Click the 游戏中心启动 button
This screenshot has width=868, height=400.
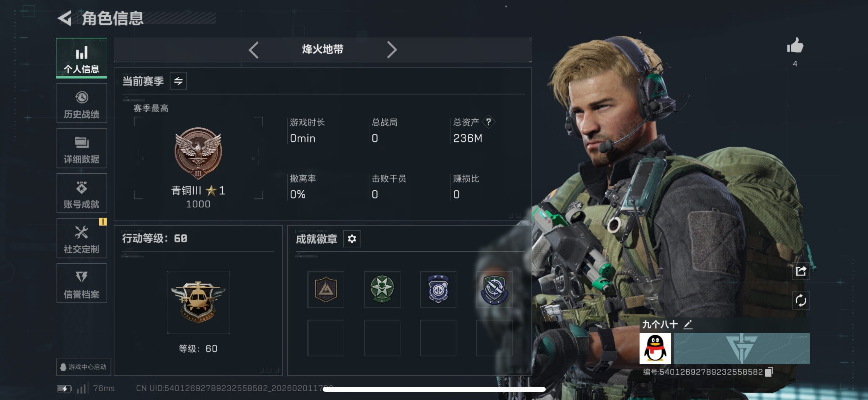84,367
